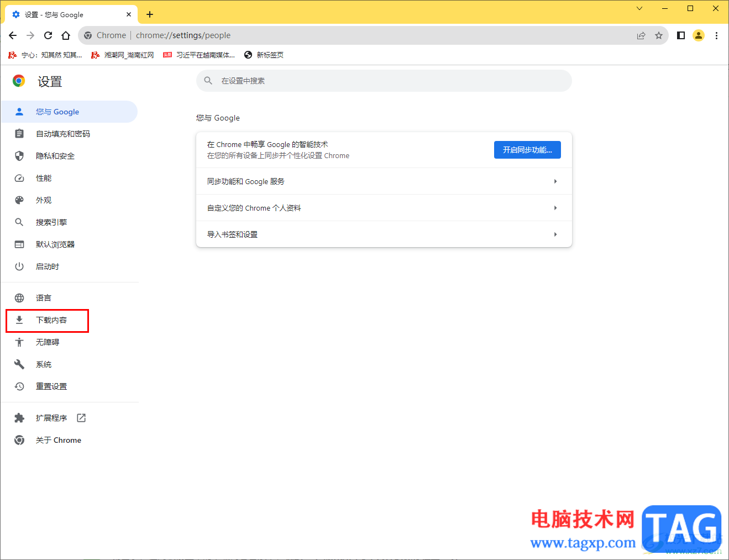
Task: Expand 导入书签和设置
Action: pos(384,234)
